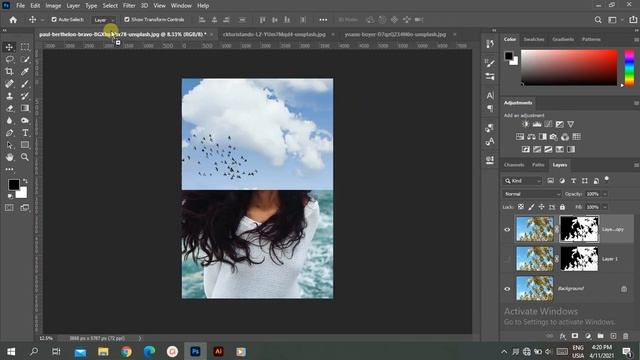The image size is (640, 360).
Task: Switch to the Gradients tab
Action: (x=563, y=39)
